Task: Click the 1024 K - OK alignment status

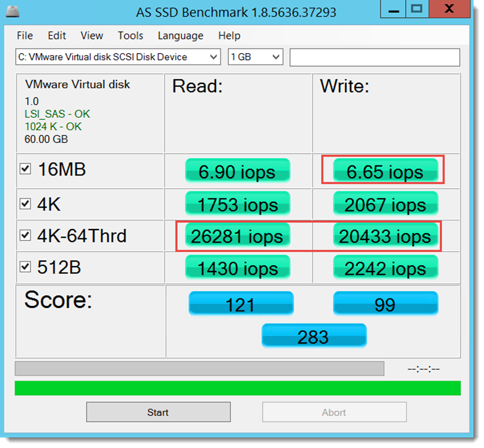Action: [x=53, y=127]
